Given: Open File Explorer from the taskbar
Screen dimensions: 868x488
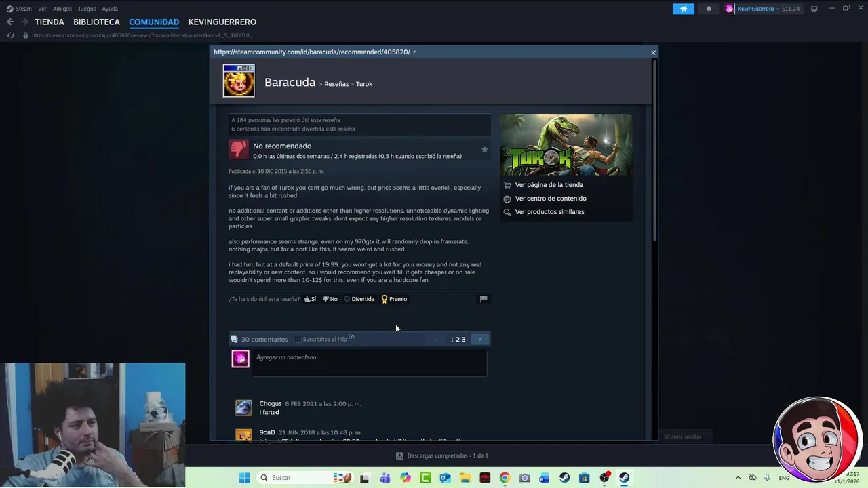Looking at the screenshot, I should tap(465, 478).
